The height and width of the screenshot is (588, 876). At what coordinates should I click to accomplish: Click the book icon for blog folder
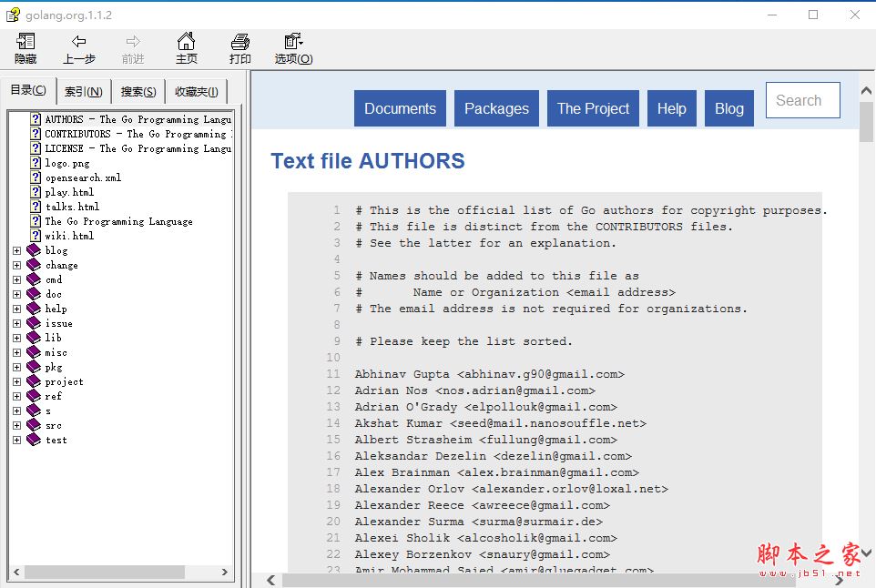(x=34, y=250)
